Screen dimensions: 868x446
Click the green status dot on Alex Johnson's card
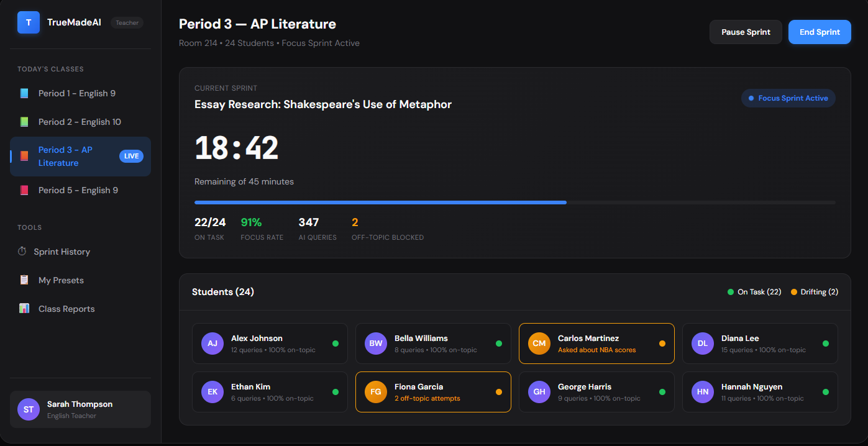click(336, 344)
